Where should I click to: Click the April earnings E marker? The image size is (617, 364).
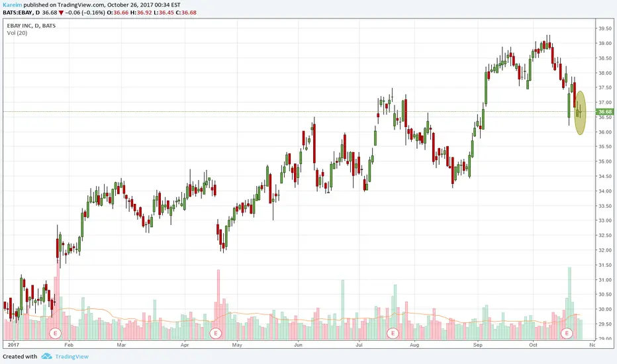point(215,334)
